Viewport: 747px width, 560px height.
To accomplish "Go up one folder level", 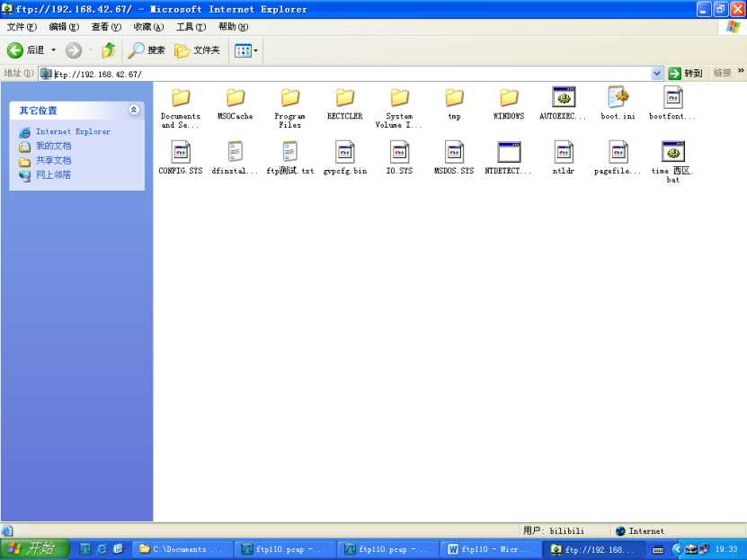I will 109,50.
